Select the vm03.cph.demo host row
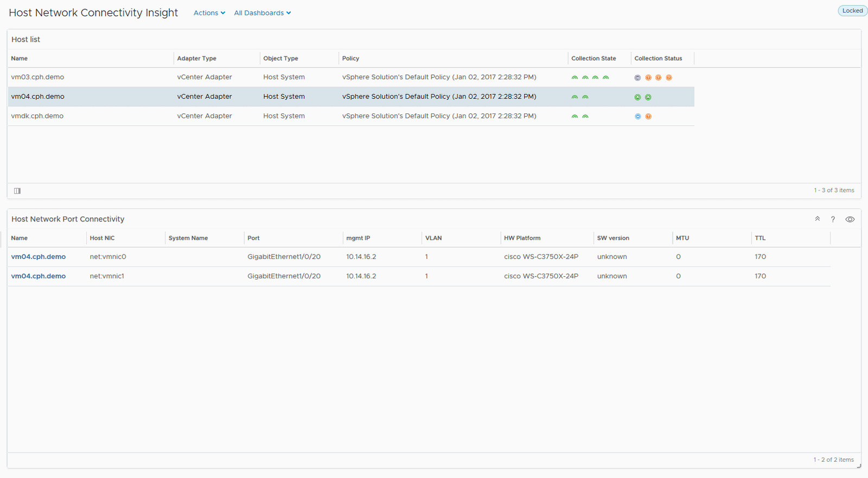 (x=37, y=78)
